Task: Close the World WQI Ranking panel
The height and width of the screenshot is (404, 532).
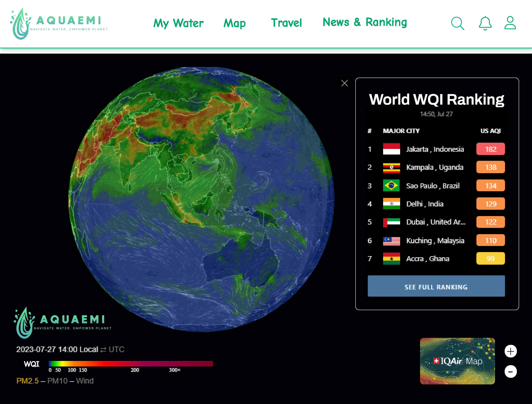Action: [344, 83]
